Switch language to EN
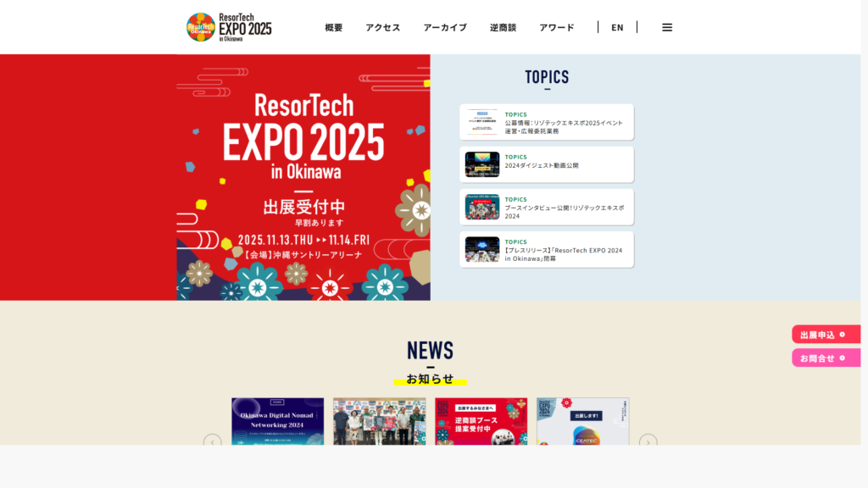Image resolution: width=868 pixels, height=488 pixels. [617, 27]
